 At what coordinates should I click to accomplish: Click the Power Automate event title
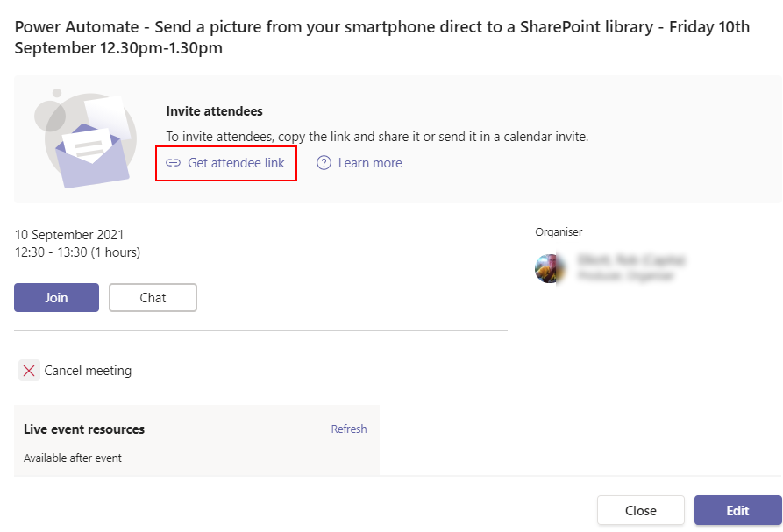click(382, 38)
